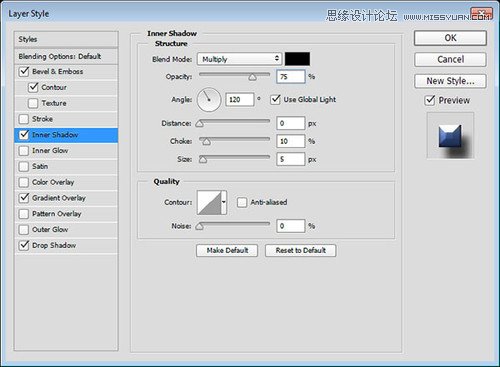Select the Gradient Overlay label
The image size is (500, 367).
tap(59, 198)
